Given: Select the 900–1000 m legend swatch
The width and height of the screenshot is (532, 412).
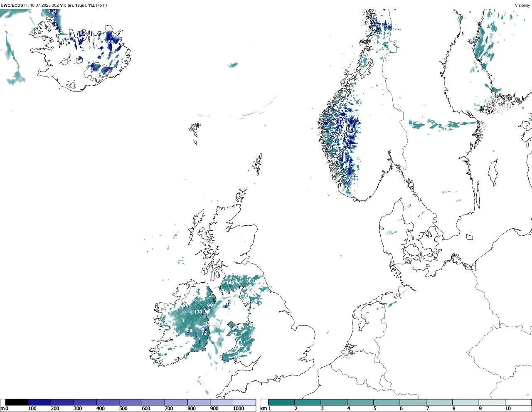Looking at the screenshot, I should click(x=221, y=402).
